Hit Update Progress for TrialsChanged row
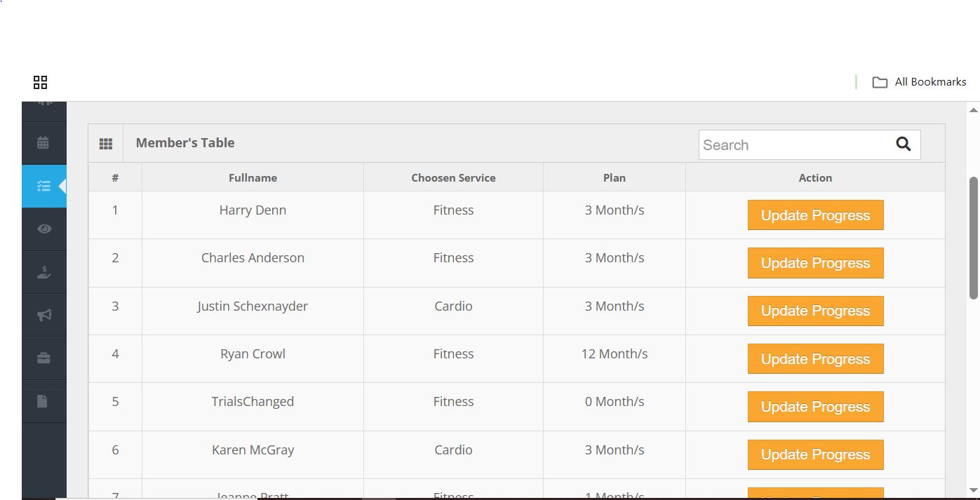This screenshot has width=980, height=500. [x=815, y=407]
